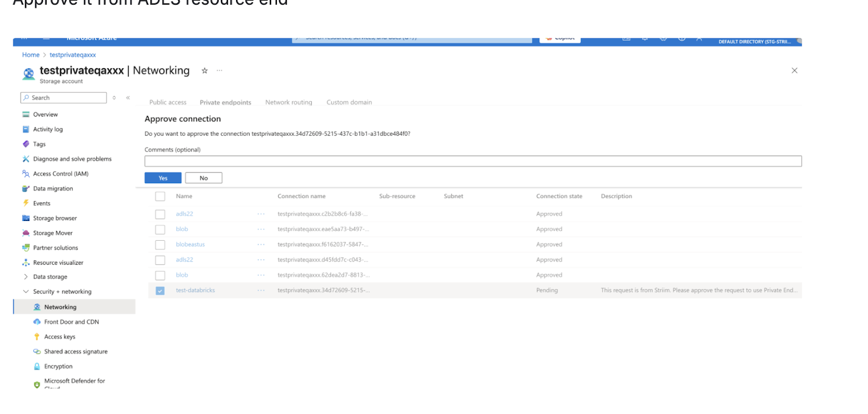Collapse the sidebar with the double chevron
The width and height of the screenshot is (868, 414).
coord(127,97)
